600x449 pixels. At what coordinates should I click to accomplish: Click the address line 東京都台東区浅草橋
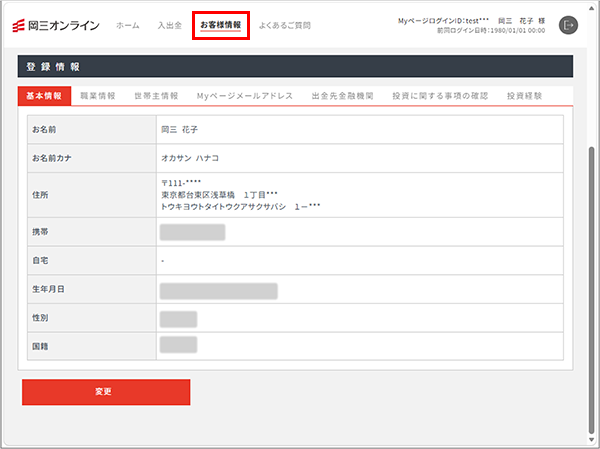click(219, 195)
